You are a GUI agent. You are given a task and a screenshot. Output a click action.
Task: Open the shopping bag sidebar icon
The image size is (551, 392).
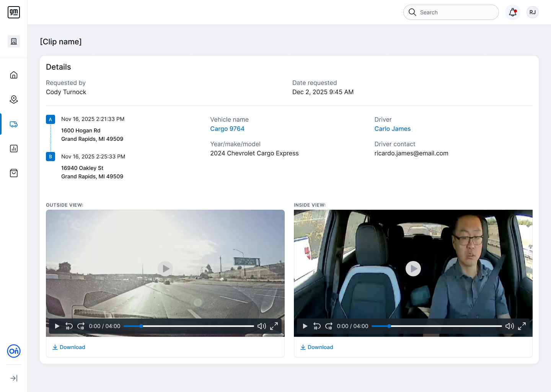coord(14,173)
